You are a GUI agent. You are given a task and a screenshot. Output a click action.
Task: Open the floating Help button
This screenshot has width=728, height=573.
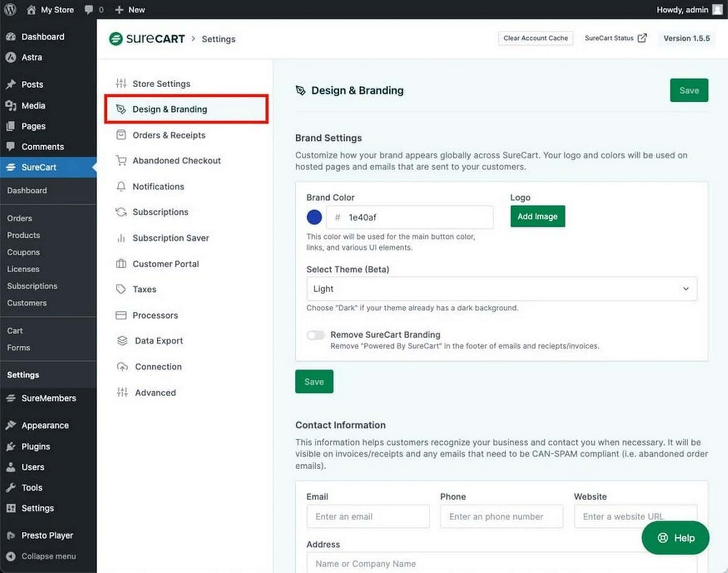click(x=675, y=538)
